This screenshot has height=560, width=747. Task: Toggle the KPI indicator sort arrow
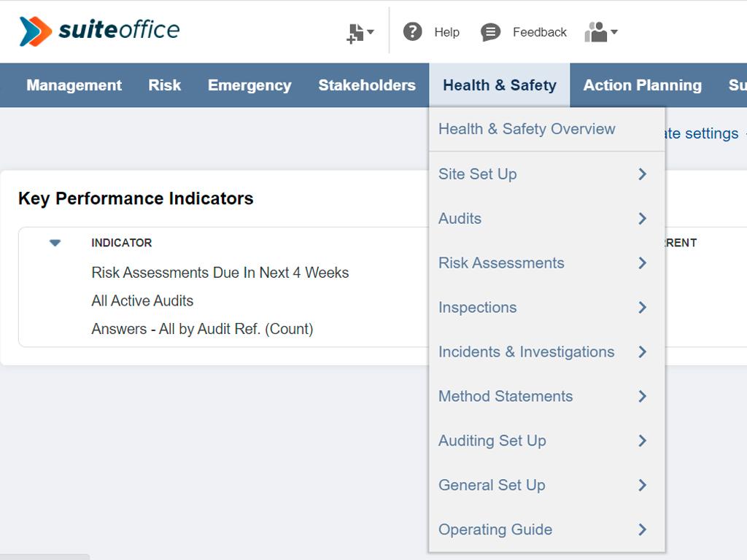click(x=55, y=243)
